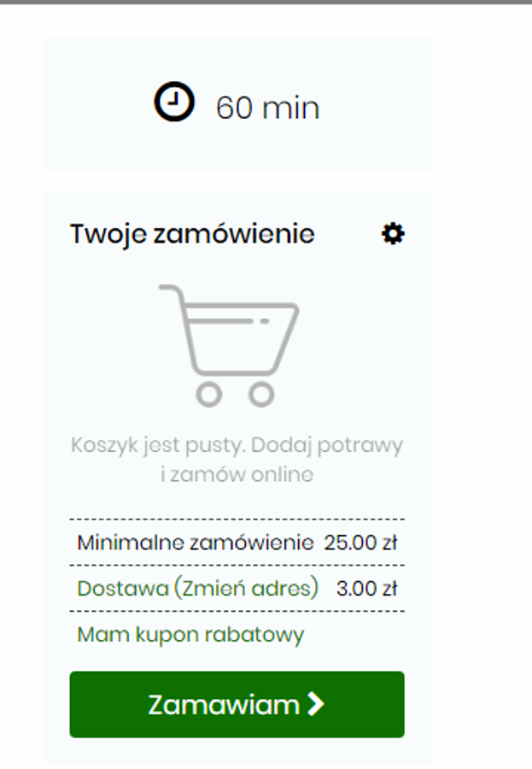Click the green Zamawiam order button
This screenshot has height=769, width=532.
237,704
